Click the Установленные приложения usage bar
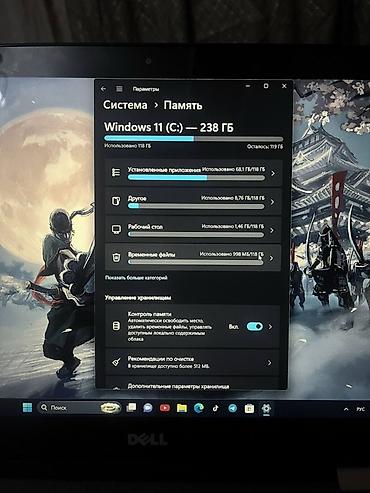 (x=196, y=178)
